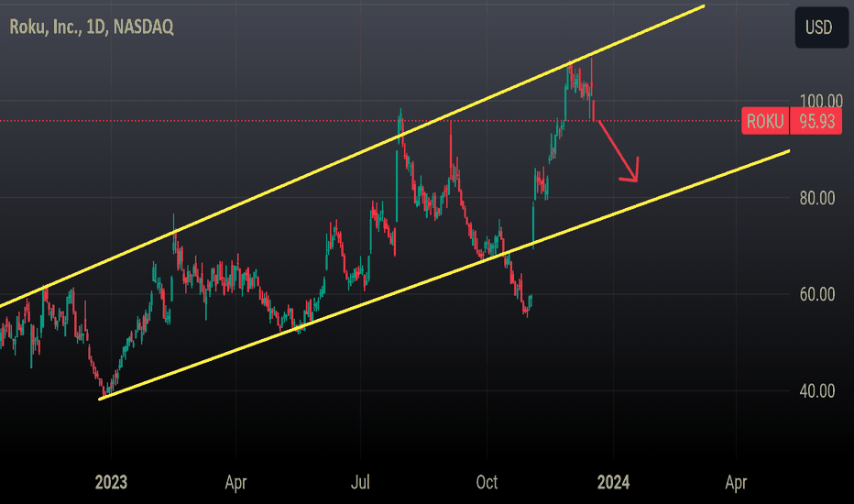Click the Apr label after 2024
Image resolution: width=854 pixels, height=504 pixels.
point(736,482)
